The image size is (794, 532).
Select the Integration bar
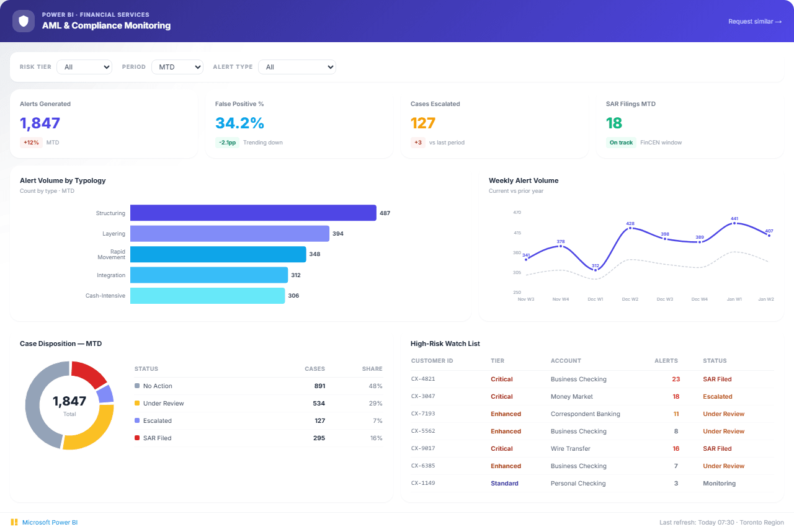pyautogui.click(x=209, y=275)
